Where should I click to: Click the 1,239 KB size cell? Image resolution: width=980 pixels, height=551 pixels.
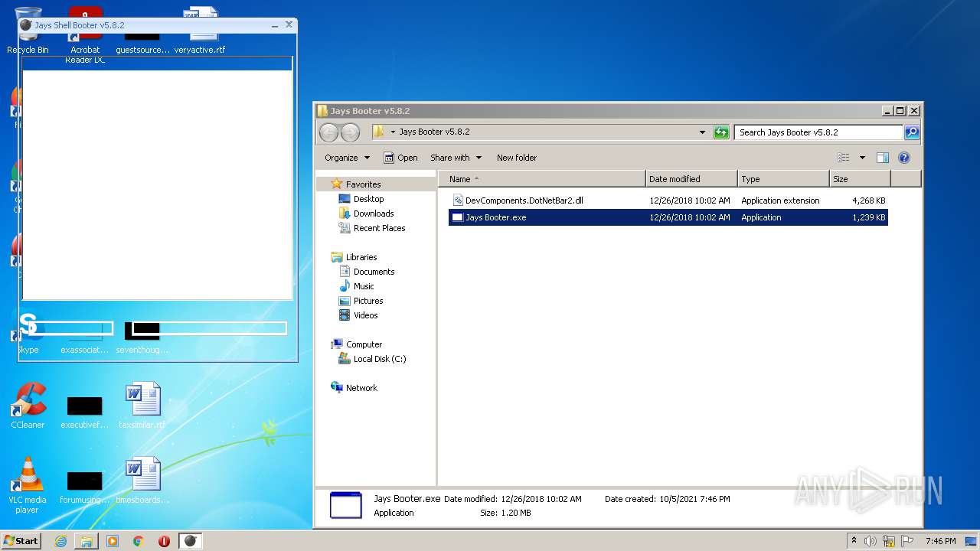[869, 217]
